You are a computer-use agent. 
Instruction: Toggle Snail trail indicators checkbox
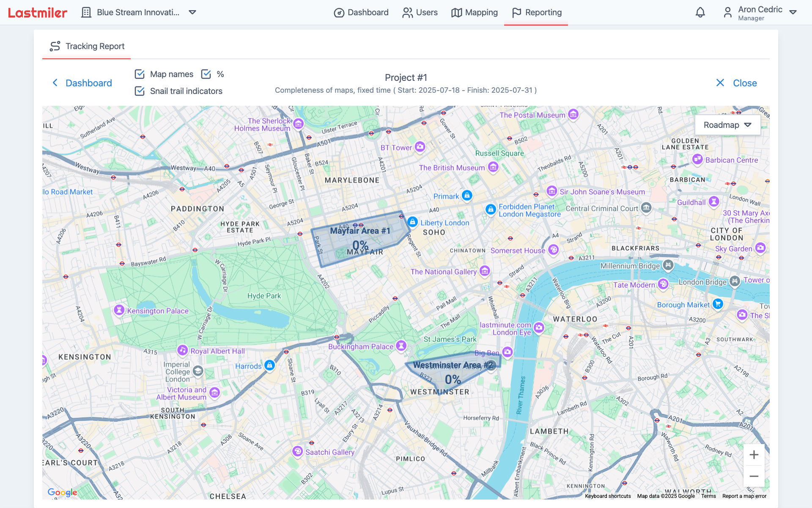point(140,91)
